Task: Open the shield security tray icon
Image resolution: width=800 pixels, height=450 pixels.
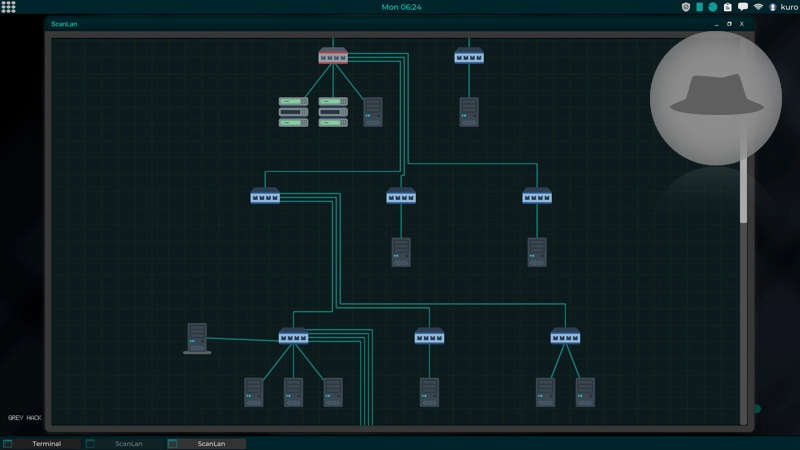Action: [686, 7]
